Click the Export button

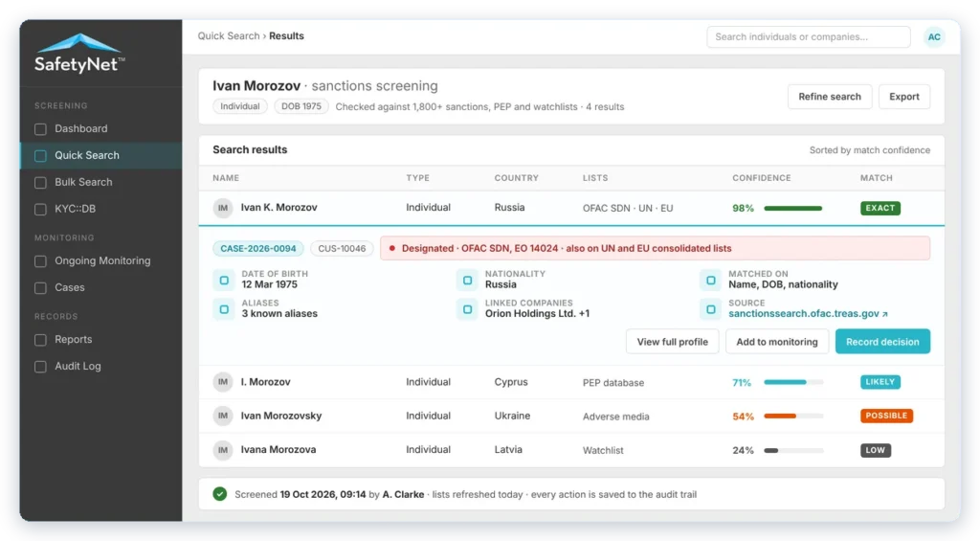tap(903, 97)
